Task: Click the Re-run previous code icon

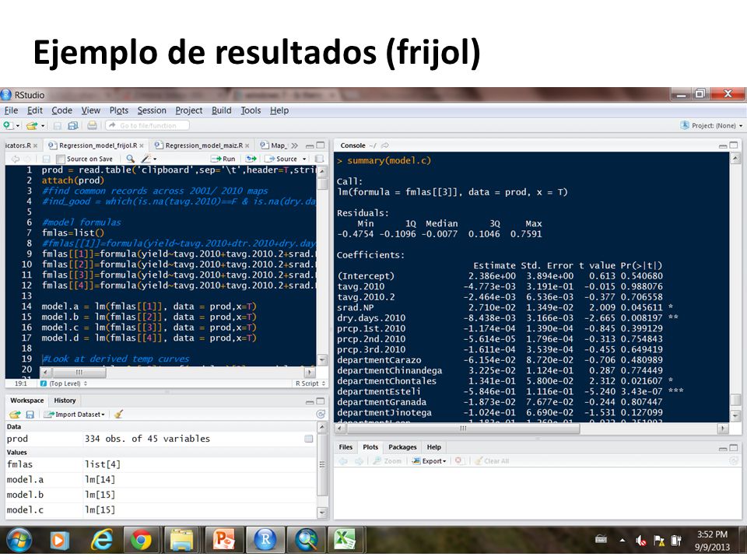Action: (251, 159)
